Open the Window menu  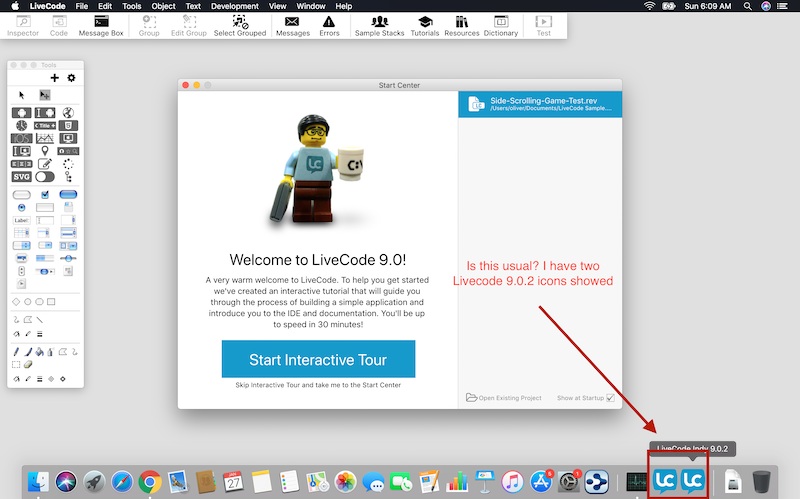311,6
